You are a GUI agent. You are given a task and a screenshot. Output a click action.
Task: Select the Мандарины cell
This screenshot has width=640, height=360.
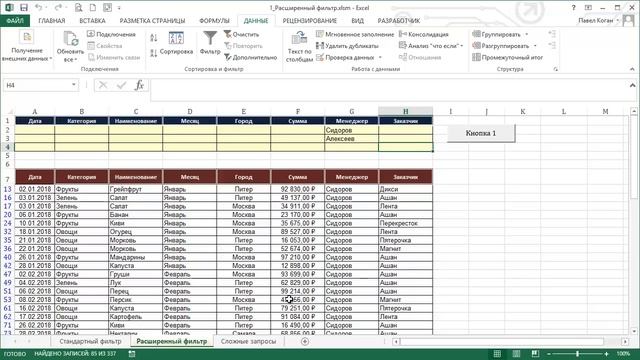click(136, 257)
